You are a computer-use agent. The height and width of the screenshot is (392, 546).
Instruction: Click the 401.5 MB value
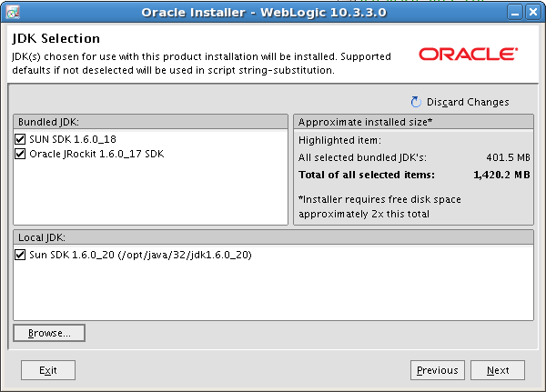click(x=508, y=157)
